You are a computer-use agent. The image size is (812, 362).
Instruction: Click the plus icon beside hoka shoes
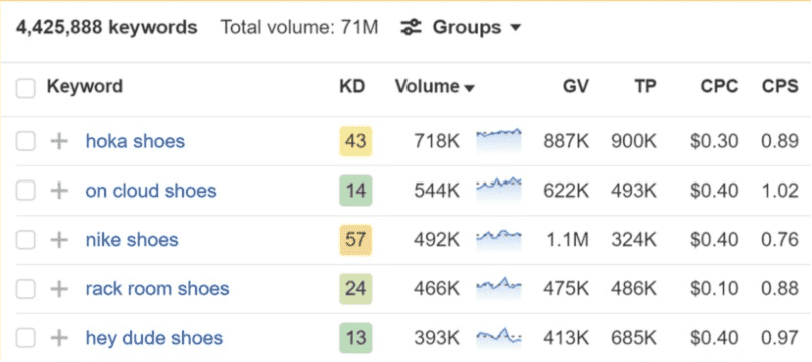[59, 141]
